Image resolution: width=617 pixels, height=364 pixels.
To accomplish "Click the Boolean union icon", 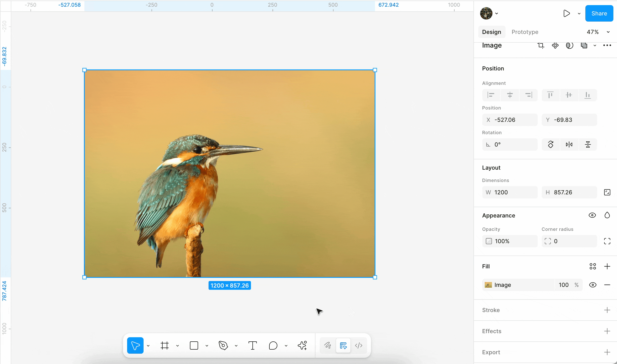I will coord(584,45).
